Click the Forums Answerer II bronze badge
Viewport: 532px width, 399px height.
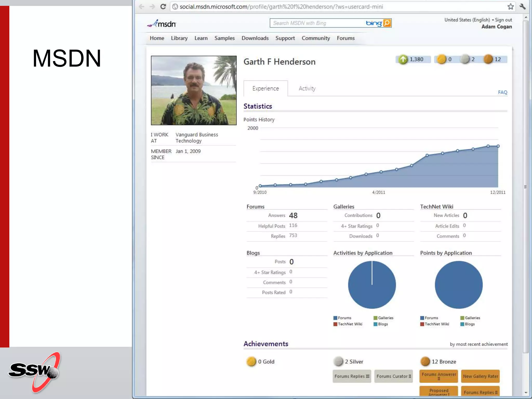click(x=439, y=376)
